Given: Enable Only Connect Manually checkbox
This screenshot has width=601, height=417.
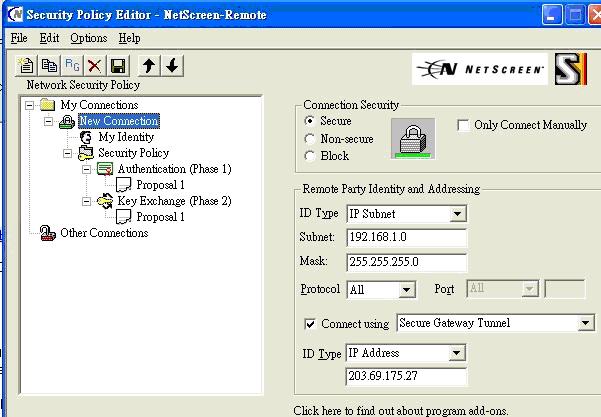Looking at the screenshot, I should (x=464, y=125).
